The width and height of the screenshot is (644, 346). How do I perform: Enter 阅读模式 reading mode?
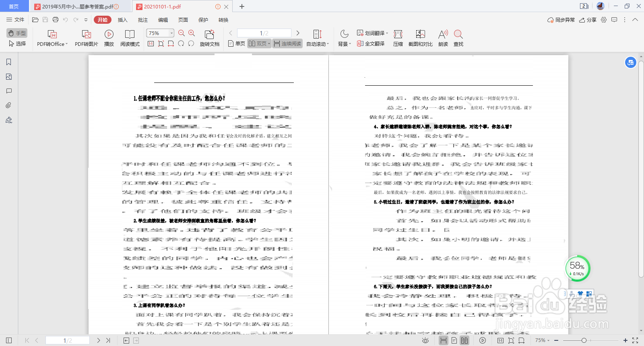pyautogui.click(x=130, y=39)
